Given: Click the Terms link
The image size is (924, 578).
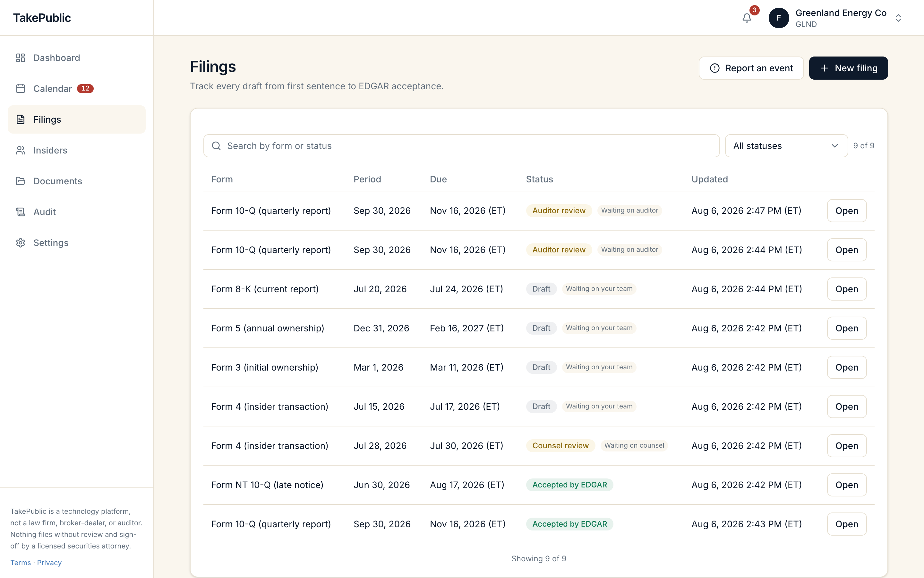Looking at the screenshot, I should [21, 563].
